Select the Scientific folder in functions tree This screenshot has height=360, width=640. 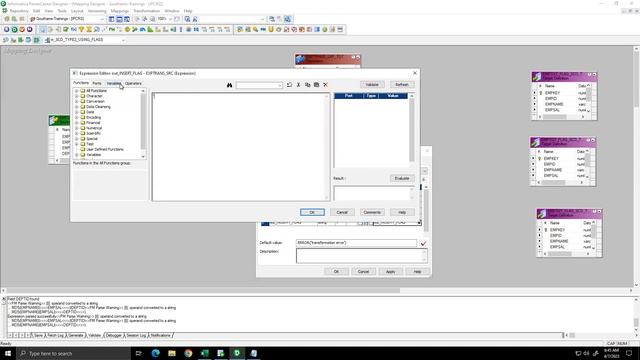pos(93,133)
